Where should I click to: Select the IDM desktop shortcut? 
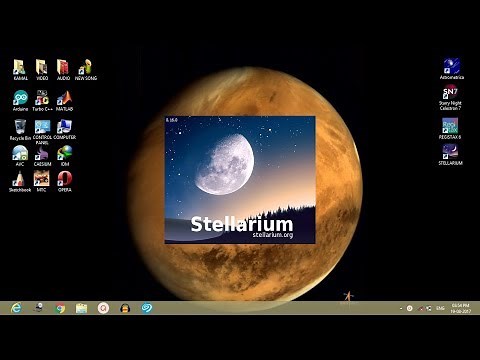click(x=65, y=156)
